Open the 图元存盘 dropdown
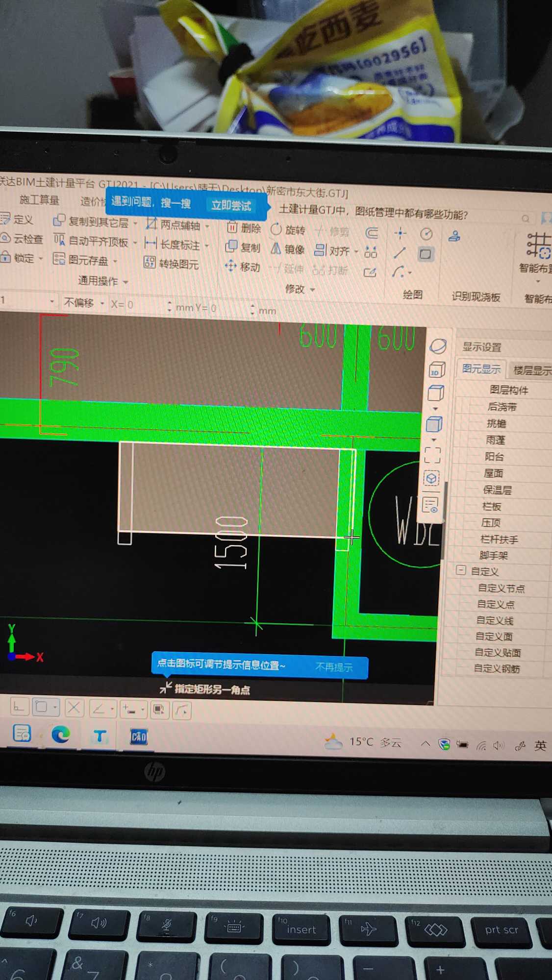 pos(115,261)
